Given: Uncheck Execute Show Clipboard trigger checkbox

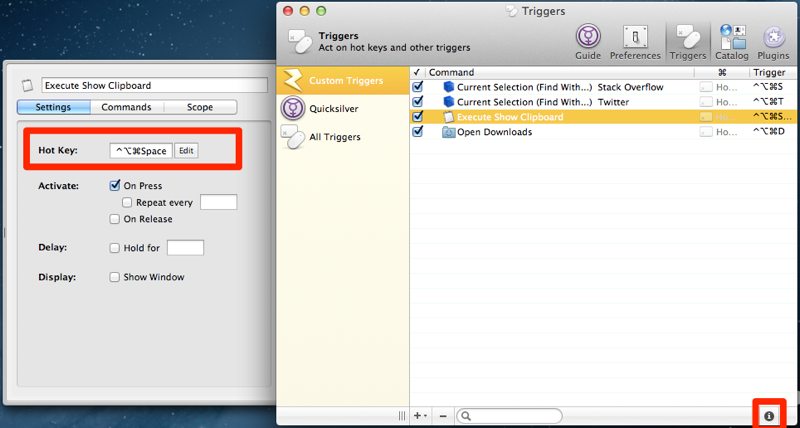Looking at the screenshot, I should 417,117.
